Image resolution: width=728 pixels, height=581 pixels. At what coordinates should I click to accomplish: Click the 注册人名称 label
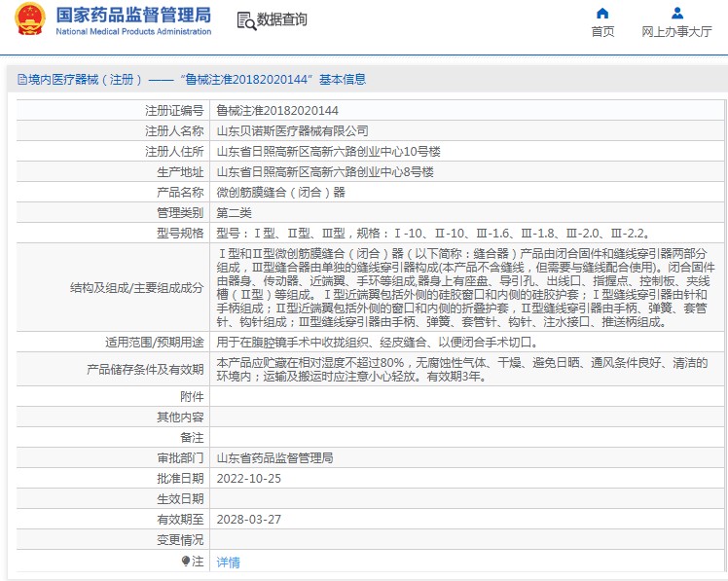tap(174, 131)
